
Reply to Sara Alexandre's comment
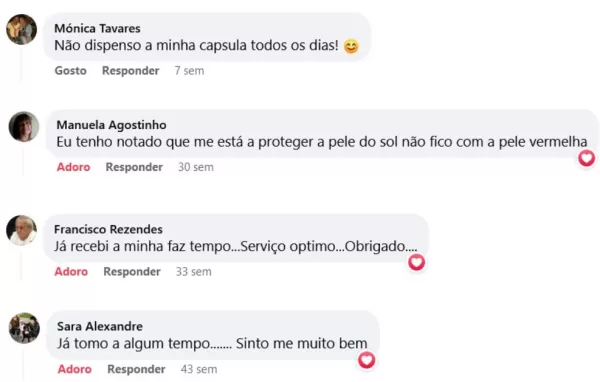[136, 369]
